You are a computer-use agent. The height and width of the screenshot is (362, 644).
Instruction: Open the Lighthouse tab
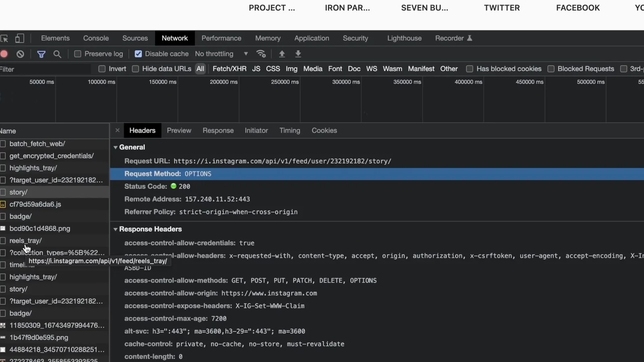tap(404, 38)
